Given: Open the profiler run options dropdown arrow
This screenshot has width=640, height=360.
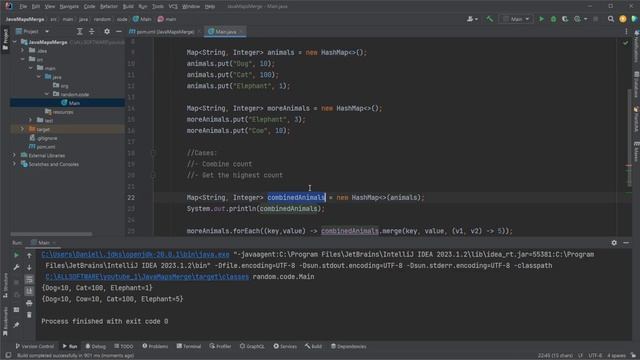Looking at the screenshot, I should 585,19.
